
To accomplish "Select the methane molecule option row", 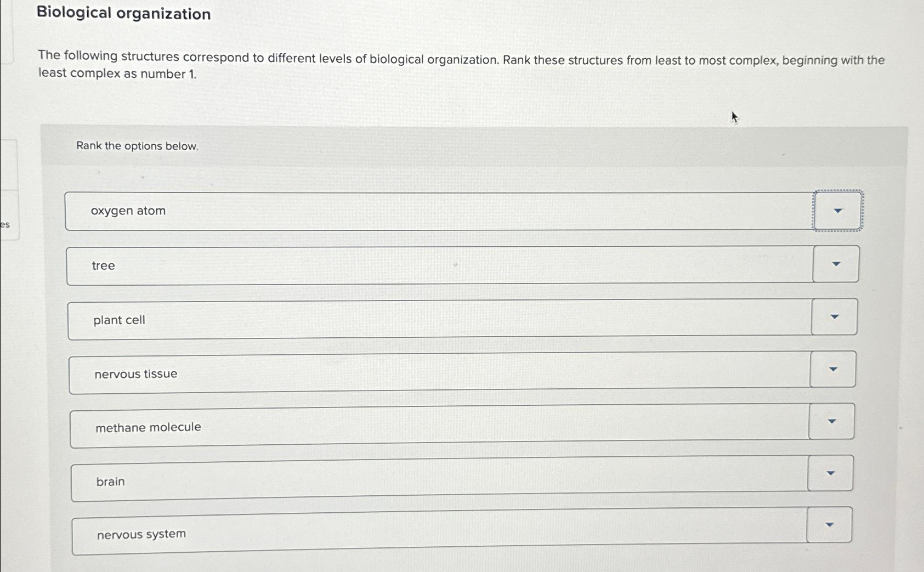I will (x=384, y=427).
